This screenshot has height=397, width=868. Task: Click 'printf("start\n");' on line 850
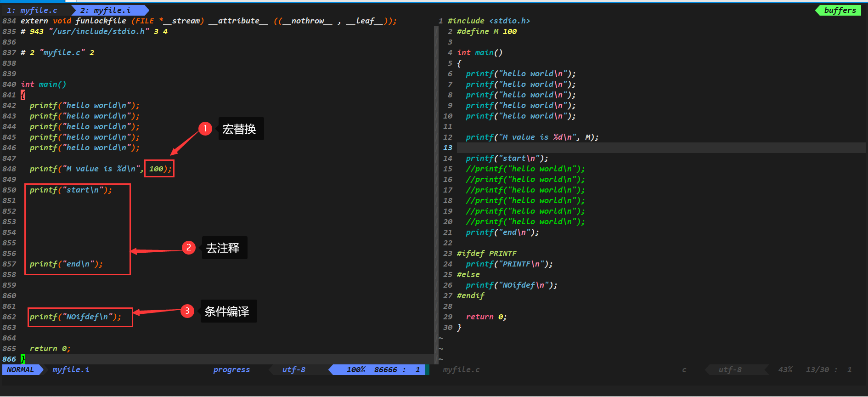[x=71, y=190]
